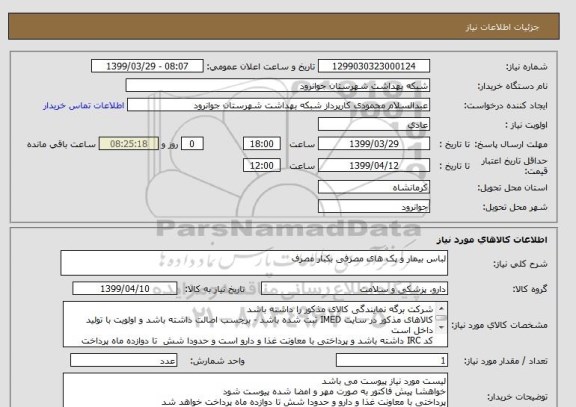Image resolution: width=576 pixels, height=407 pixels.
Task: Click the validity time field 12:00
Action: [x=262, y=165]
